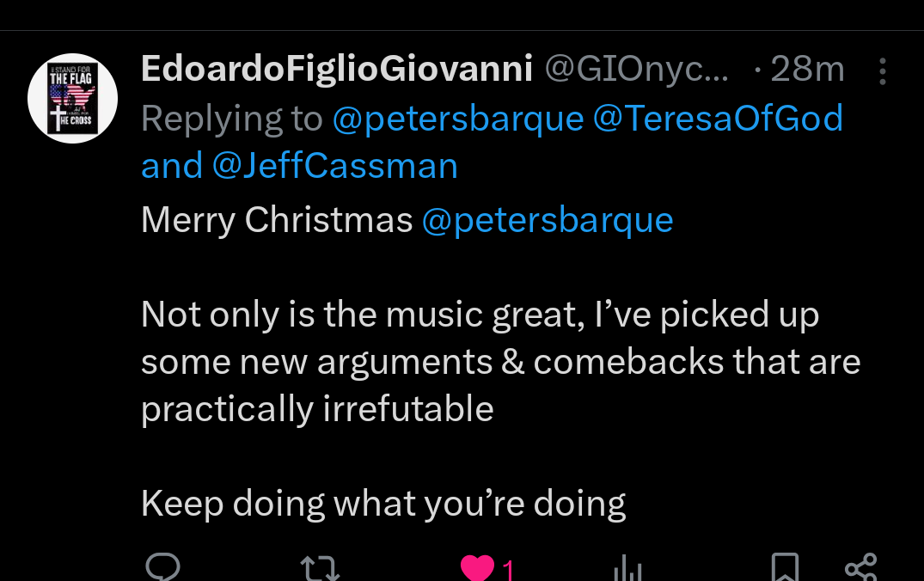Viewport: 924px width, 581px height.
Task: Click the 'Replying to' label
Action: tap(231, 119)
